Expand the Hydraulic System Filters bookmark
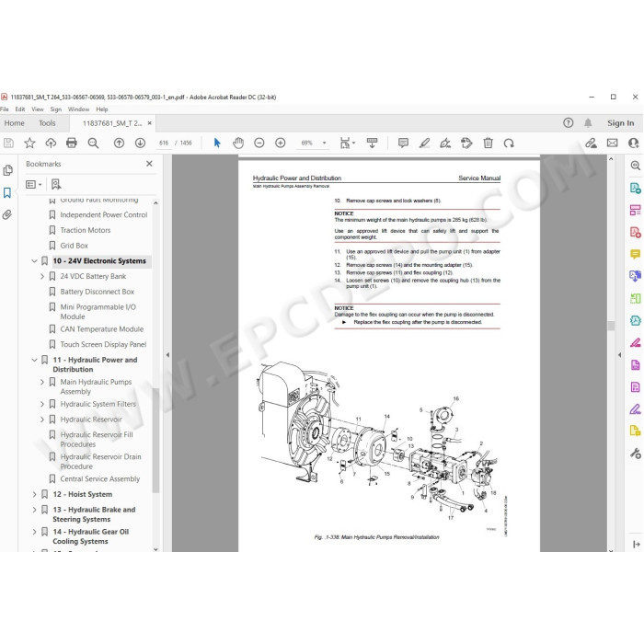The height and width of the screenshot is (644, 644). tap(42, 404)
